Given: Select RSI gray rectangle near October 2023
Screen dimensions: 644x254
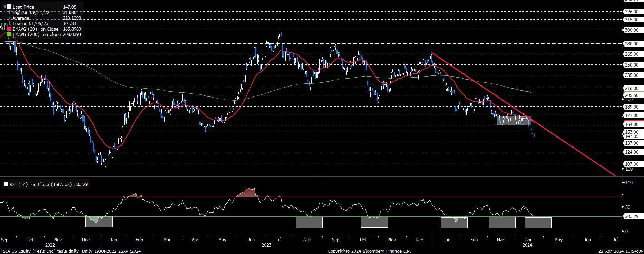Looking at the screenshot, I should click(374, 222).
